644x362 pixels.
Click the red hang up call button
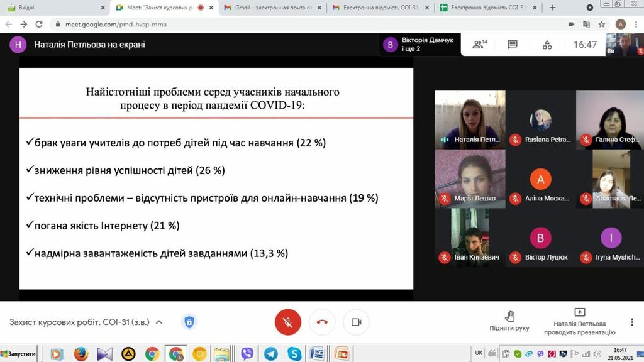(x=322, y=322)
